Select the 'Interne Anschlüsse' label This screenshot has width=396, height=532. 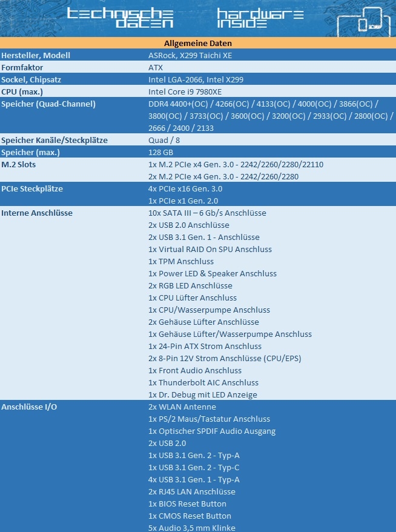coord(36,213)
